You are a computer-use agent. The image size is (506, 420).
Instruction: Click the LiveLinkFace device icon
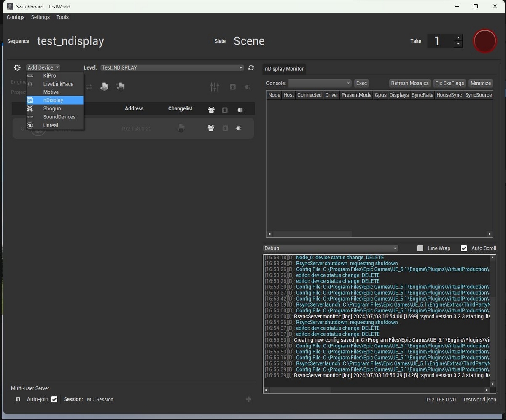tap(30, 84)
